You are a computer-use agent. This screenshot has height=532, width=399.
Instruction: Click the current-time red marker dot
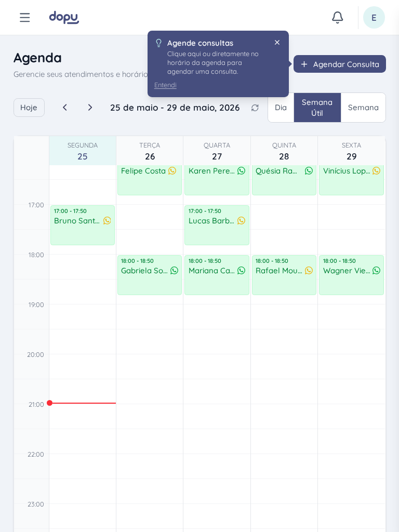pyautogui.click(x=49, y=403)
